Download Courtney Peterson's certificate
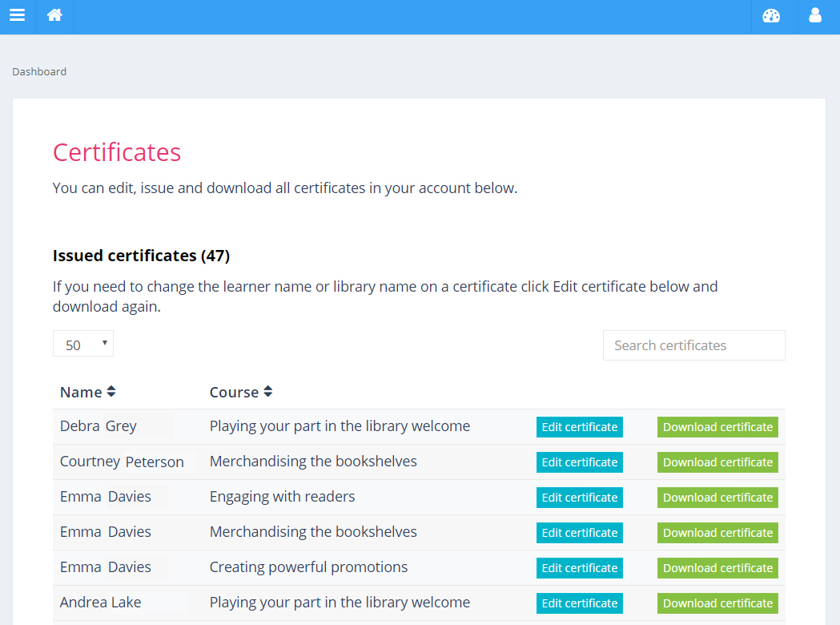 pyautogui.click(x=717, y=462)
